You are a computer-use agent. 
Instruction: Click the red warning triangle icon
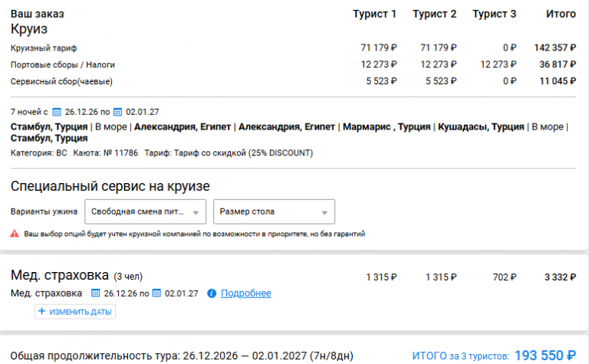[x=15, y=234]
